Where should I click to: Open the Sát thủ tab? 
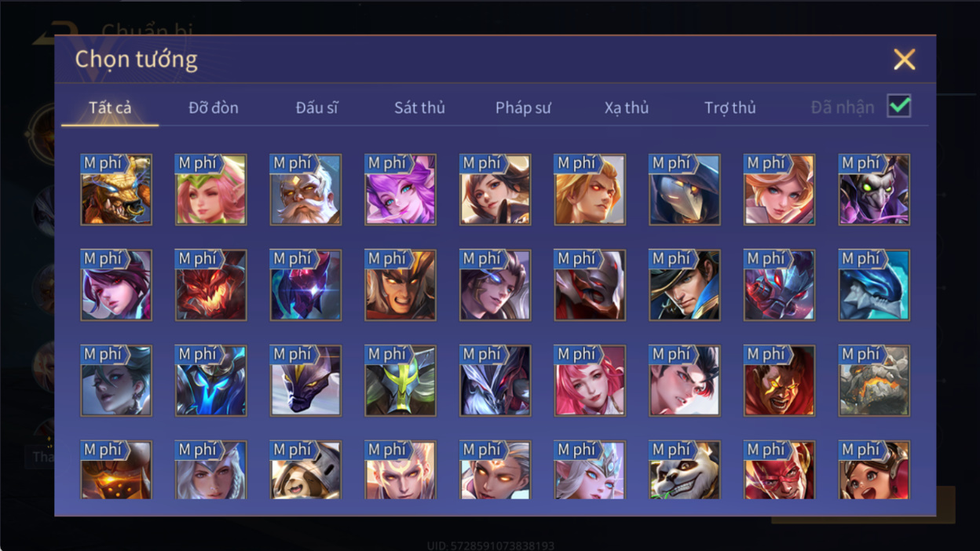[x=419, y=108]
